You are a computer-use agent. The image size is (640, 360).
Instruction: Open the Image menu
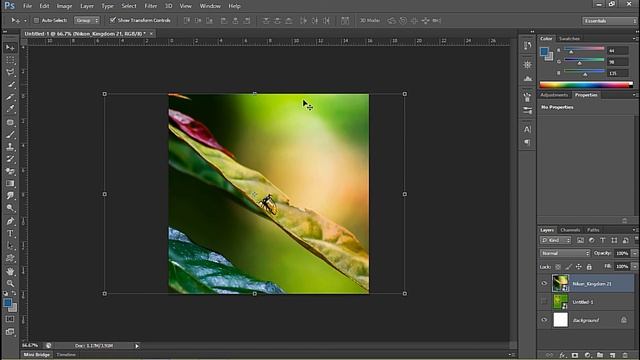pos(64,6)
